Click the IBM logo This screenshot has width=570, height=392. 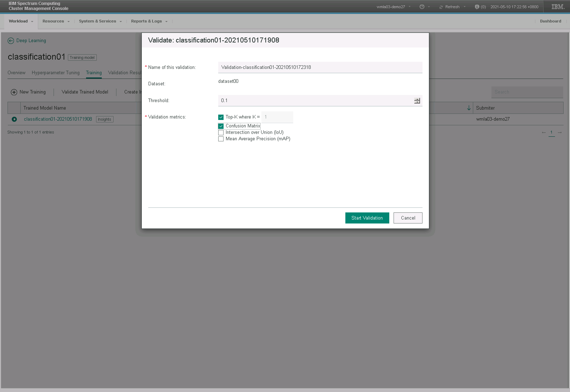click(x=558, y=7)
